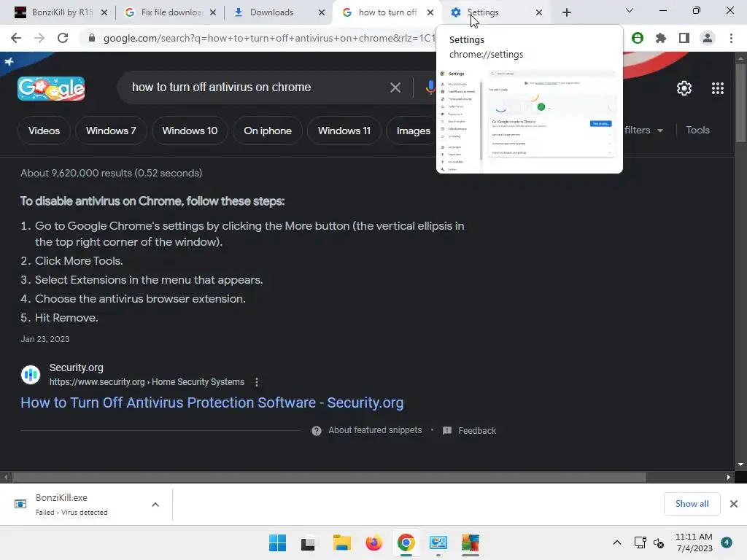Open the Extensions puzzle piece menu
The image size is (747, 560).
tap(661, 38)
